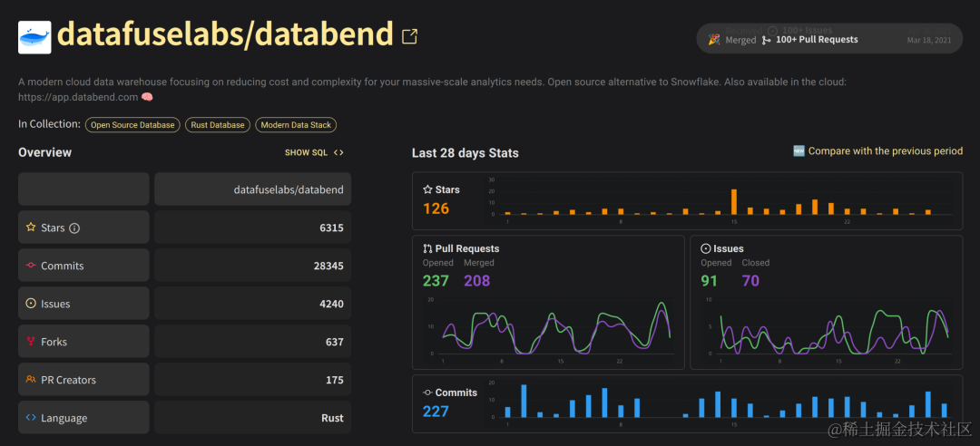Click the Forks label
This screenshot has height=446, width=980.
54,342
